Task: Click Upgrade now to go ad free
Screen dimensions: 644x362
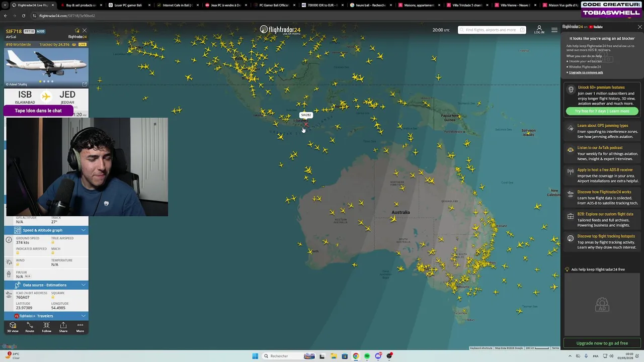Action: pyautogui.click(x=602, y=343)
